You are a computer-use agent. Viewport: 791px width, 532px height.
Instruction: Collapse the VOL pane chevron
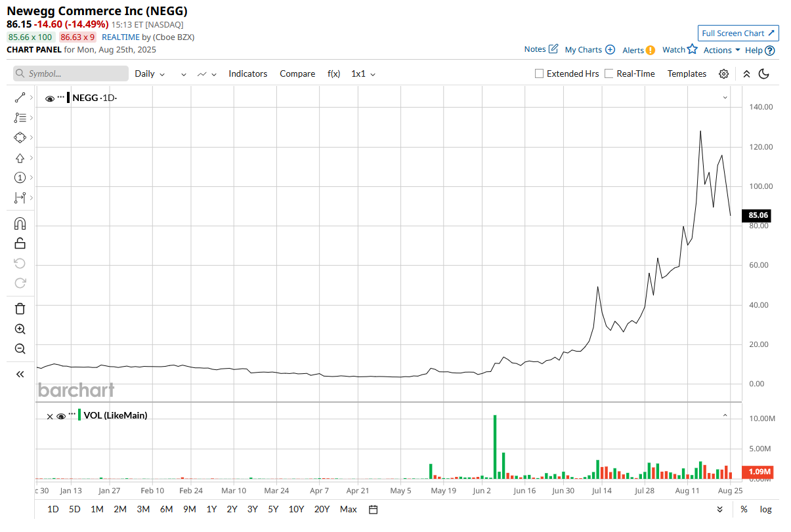[725, 415]
